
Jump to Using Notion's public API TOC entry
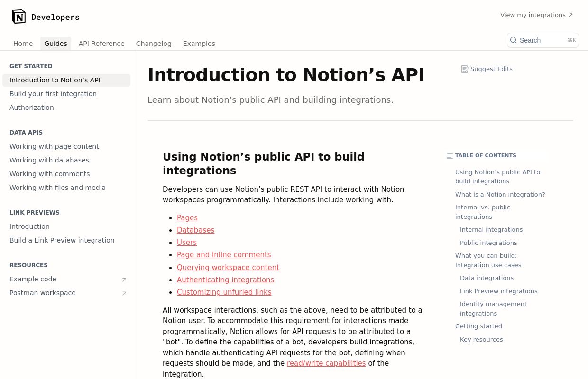tap(498, 177)
